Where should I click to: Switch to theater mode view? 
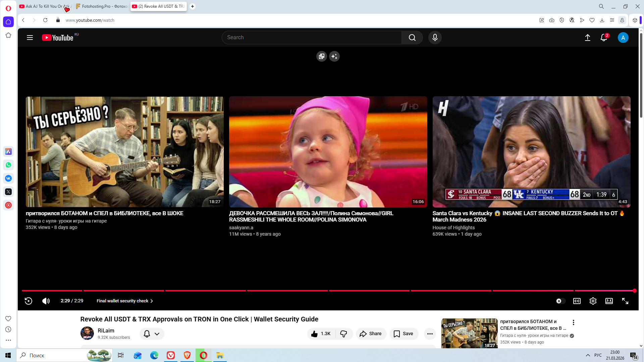coord(609,301)
